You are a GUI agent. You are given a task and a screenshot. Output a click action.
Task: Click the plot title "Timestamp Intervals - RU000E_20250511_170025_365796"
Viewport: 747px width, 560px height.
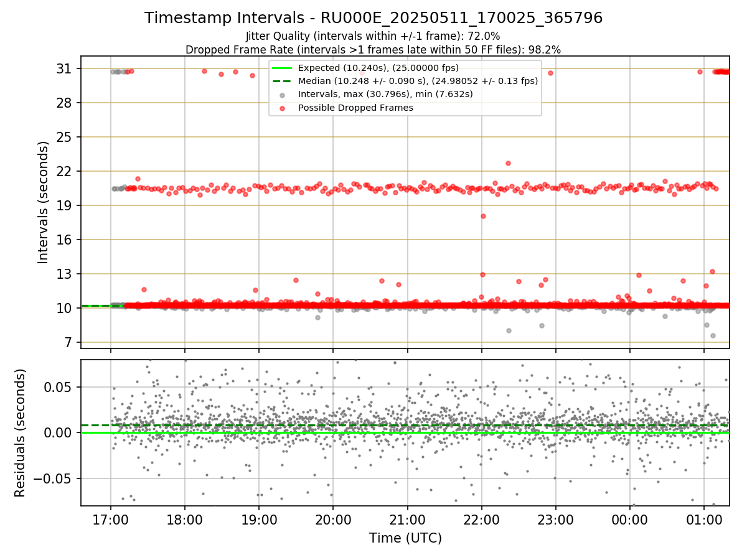374,18
